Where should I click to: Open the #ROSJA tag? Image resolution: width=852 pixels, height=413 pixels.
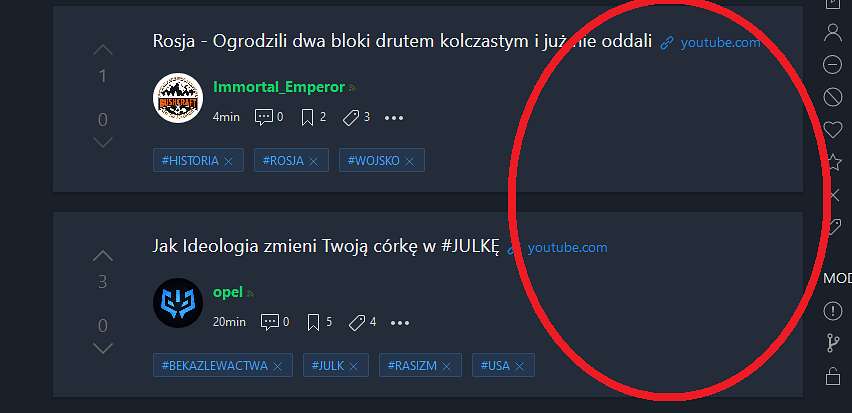coord(283,161)
